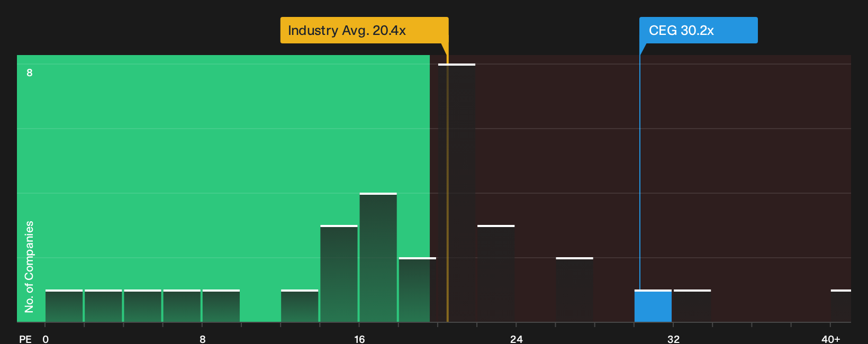Click the blue CEG vertical marker line

(639, 173)
